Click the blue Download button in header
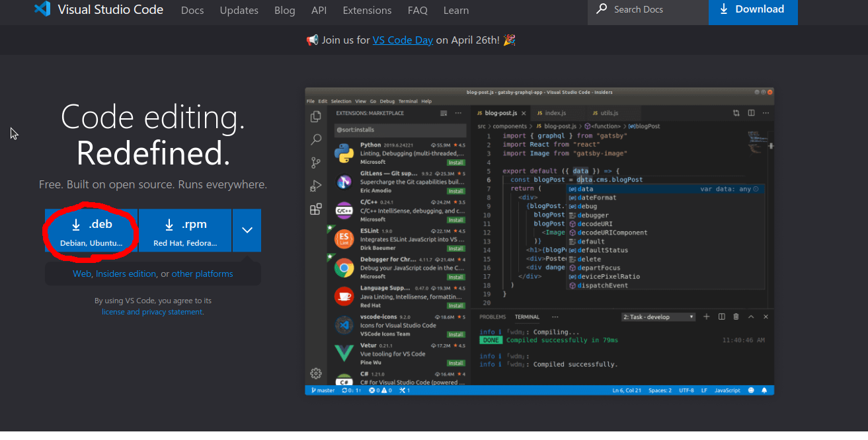The height and width of the screenshot is (440, 868). click(x=753, y=10)
